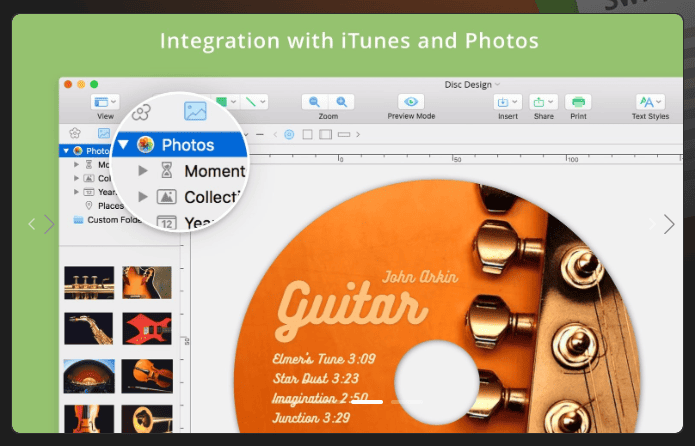Click the left chevron in element bar

(275, 134)
